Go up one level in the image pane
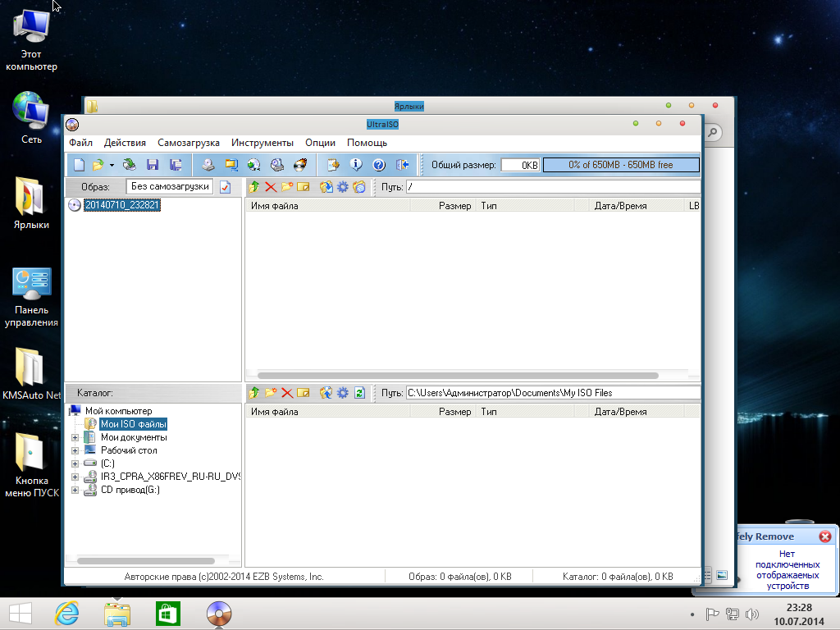 pos(254,187)
